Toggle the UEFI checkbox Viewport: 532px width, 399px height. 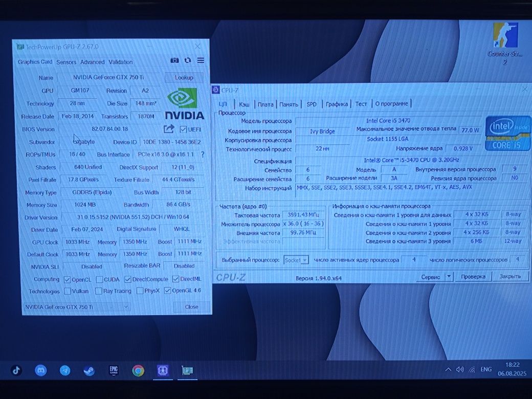(183, 129)
